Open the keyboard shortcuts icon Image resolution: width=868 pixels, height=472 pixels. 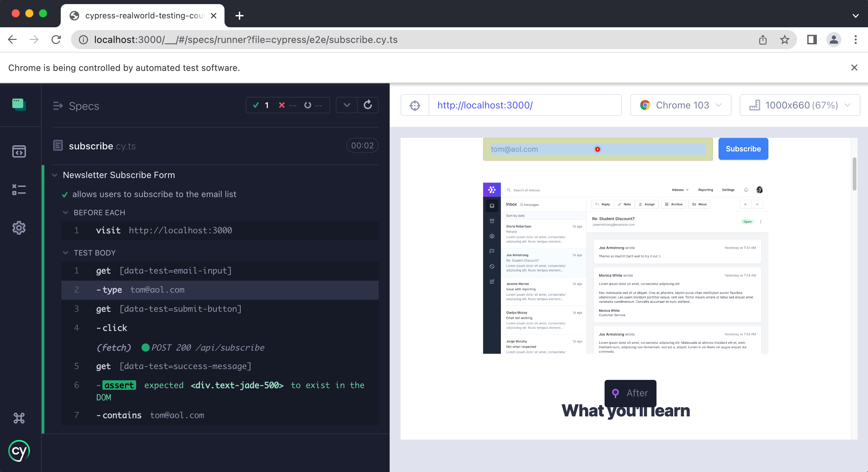pos(19,417)
